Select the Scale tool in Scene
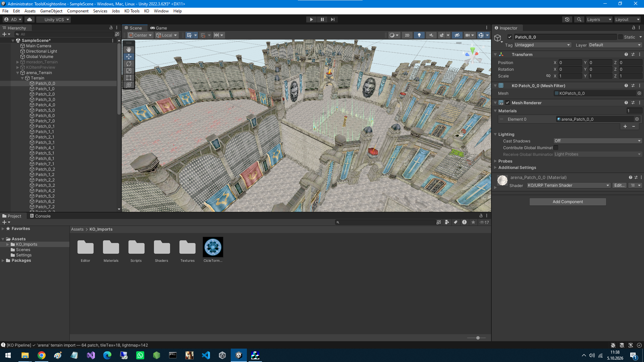This screenshot has height=362, width=644. tap(129, 71)
